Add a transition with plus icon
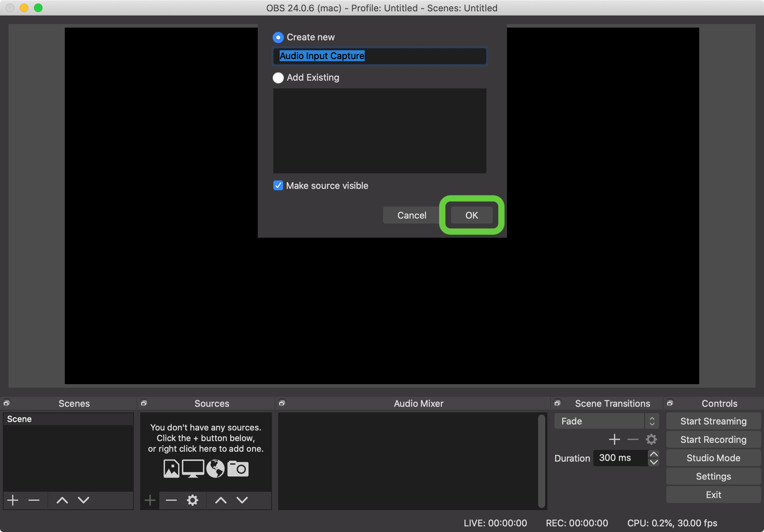The image size is (764, 532). click(615, 439)
